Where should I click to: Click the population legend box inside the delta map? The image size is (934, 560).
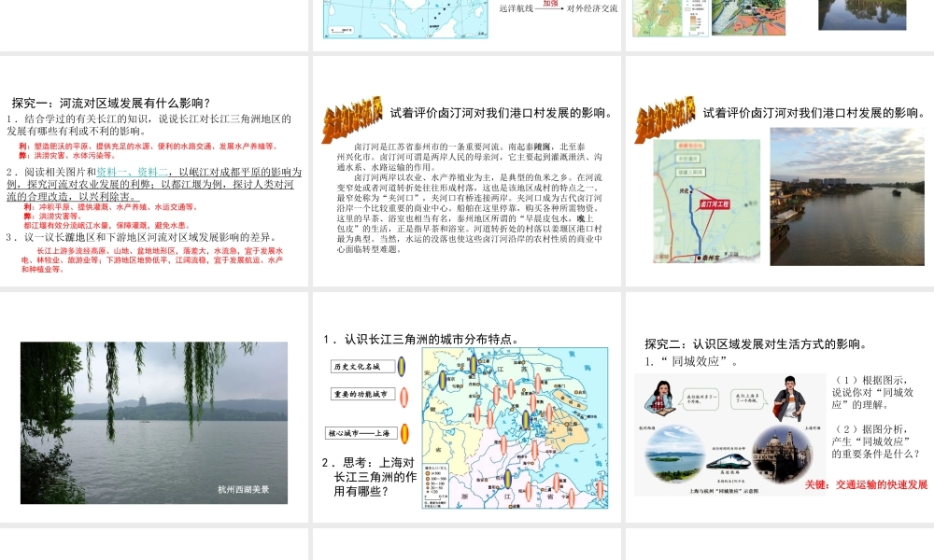click(x=438, y=485)
